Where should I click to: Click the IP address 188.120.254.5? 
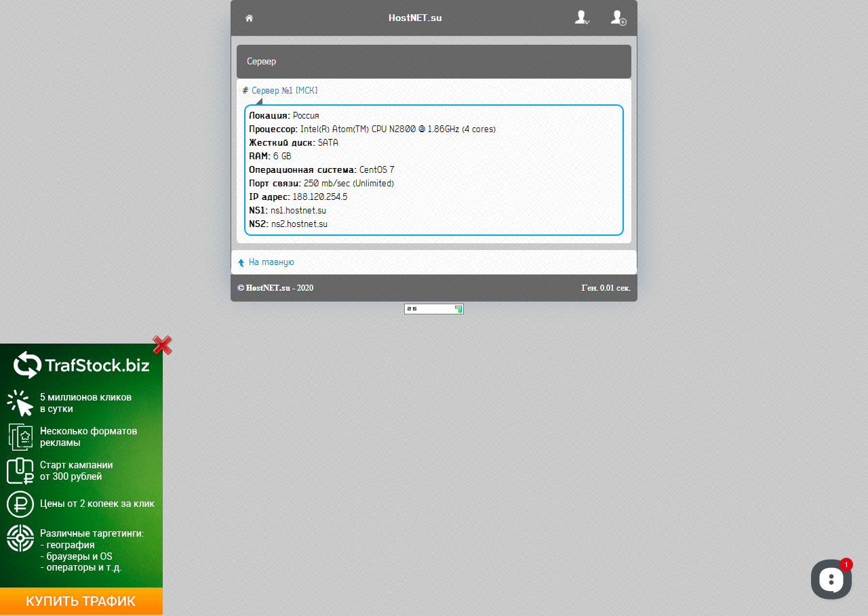pyautogui.click(x=319, y=197)
